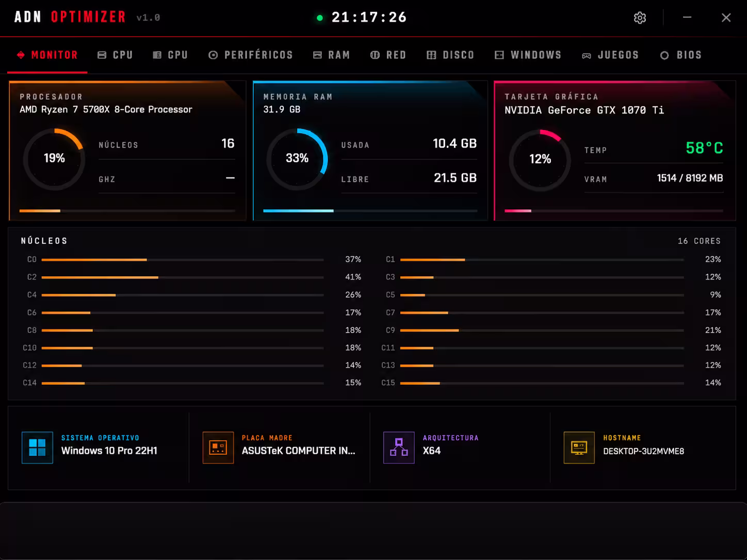
Task: Click the core count "16" in the processor card
Action: [228, 143]
